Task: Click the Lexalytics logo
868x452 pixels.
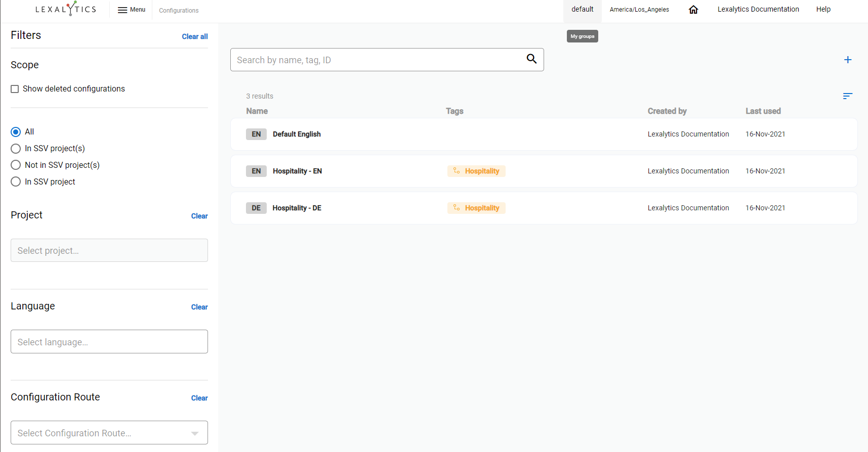Action: coord(66,9)
